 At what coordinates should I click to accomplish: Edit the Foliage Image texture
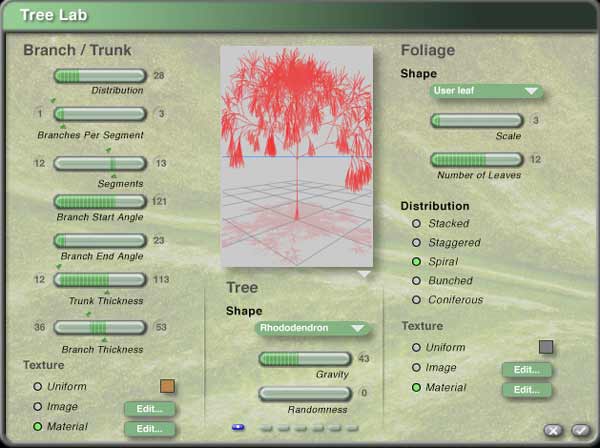[x=527, y=370]
